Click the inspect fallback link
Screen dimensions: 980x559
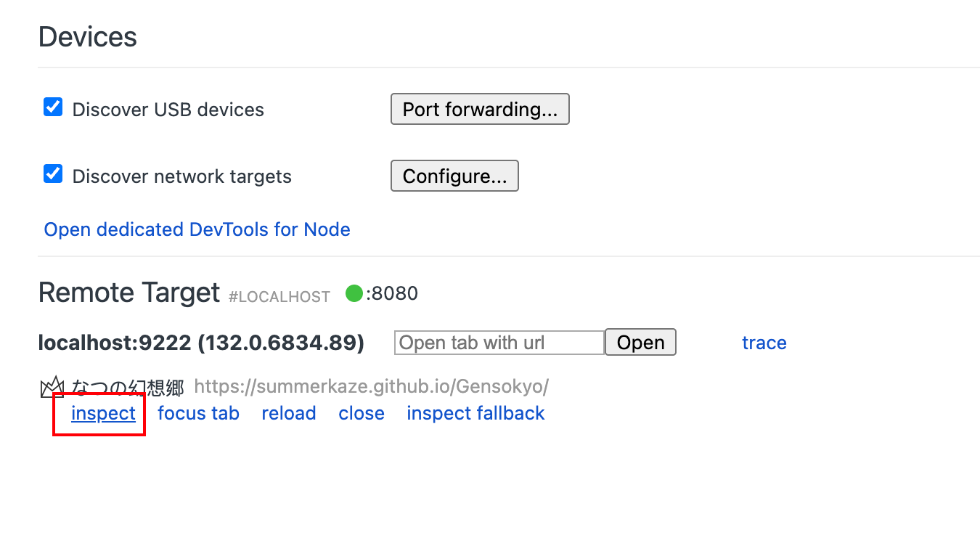tap(475, 413)
